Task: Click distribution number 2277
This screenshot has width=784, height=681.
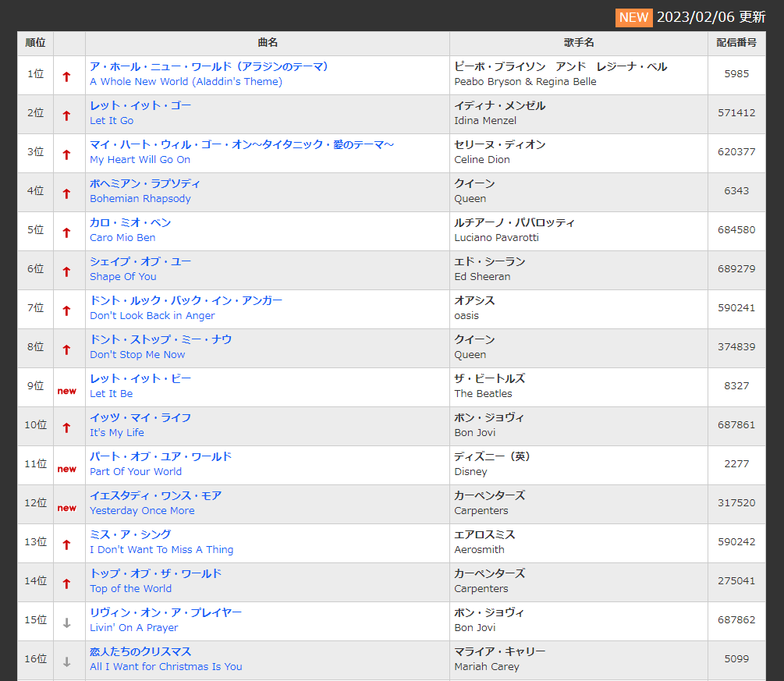Action: (736, 464)
